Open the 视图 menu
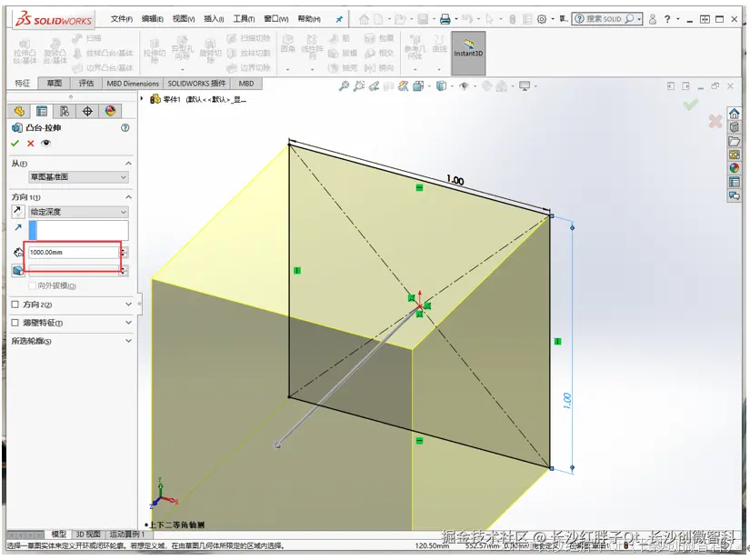Screen dimensions: 750x560 click(x=184, y=19)
